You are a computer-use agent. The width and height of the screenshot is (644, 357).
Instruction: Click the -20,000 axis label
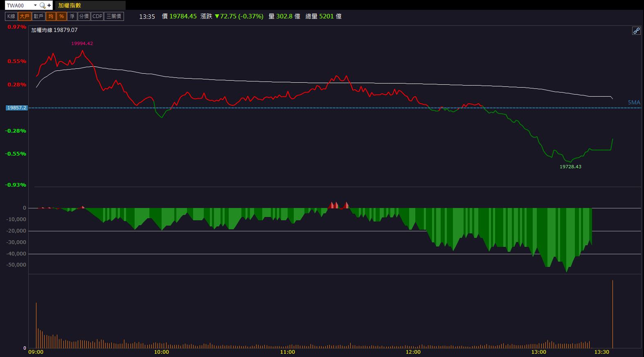coord(16,231)
